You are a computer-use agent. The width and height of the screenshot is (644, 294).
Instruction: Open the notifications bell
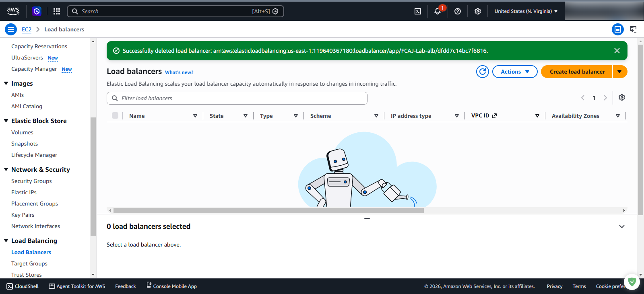[438, 11]
